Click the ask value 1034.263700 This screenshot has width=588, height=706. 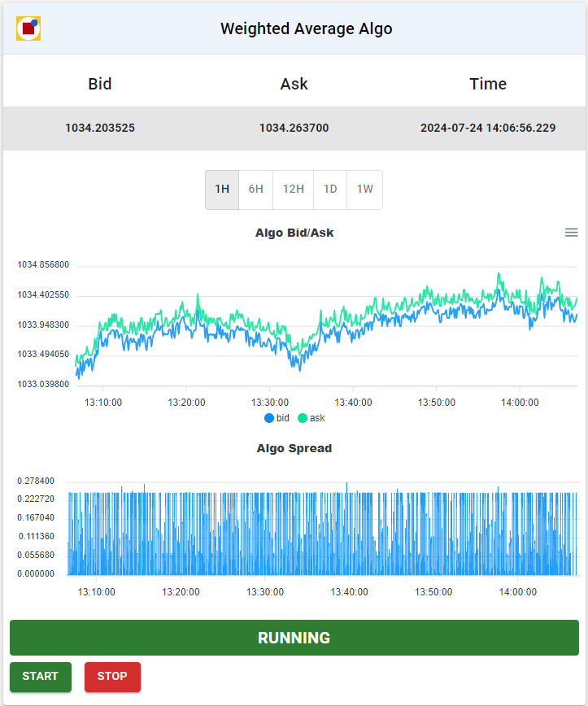(x=294, y=129)
